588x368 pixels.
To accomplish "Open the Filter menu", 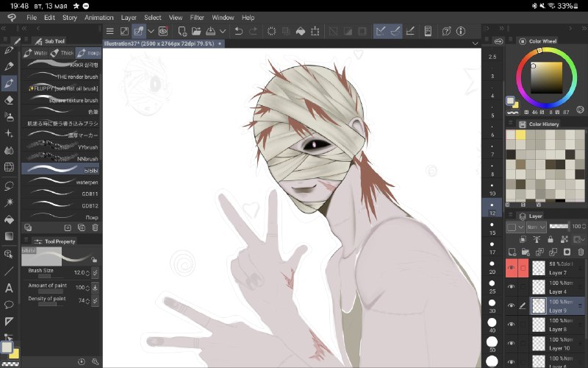I will point(197,18).
